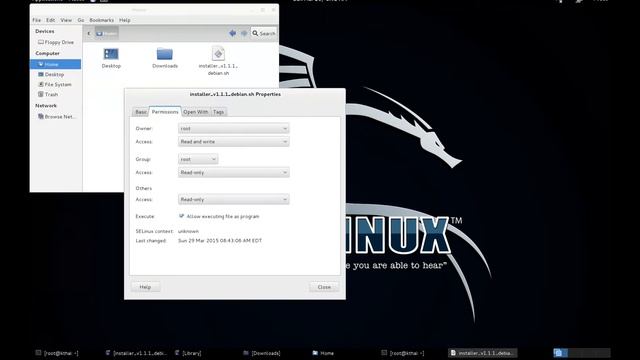Click the SELinux context 'unknown' value
Image resolution: width=640 pixels, height=360 pixels.
point(188,231)
